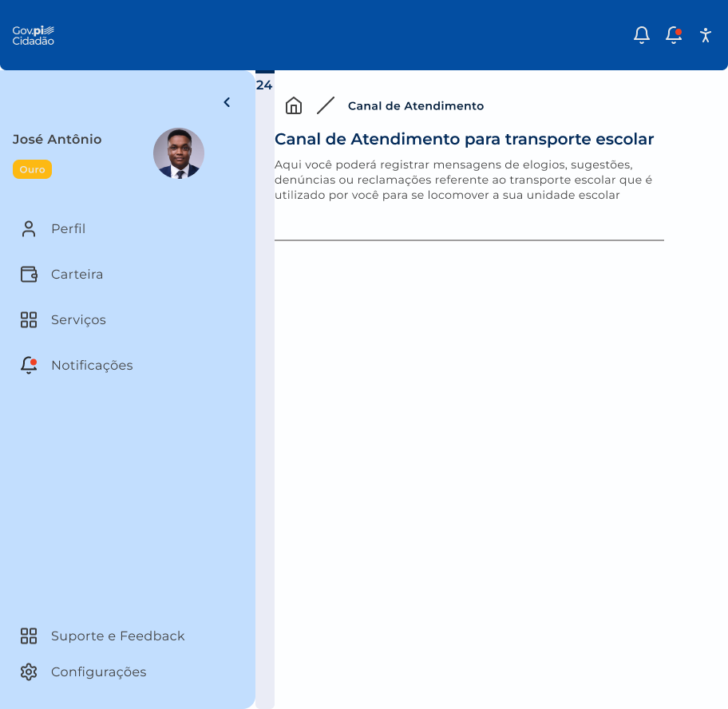Click the Gov.pi Cidadão logo

33,35
